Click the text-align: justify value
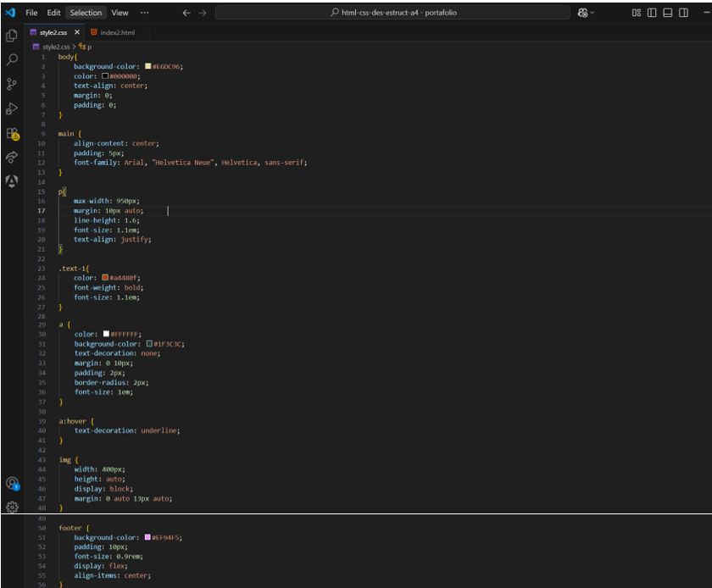Viewport: 712px width, 588px height. pos(136,239)
